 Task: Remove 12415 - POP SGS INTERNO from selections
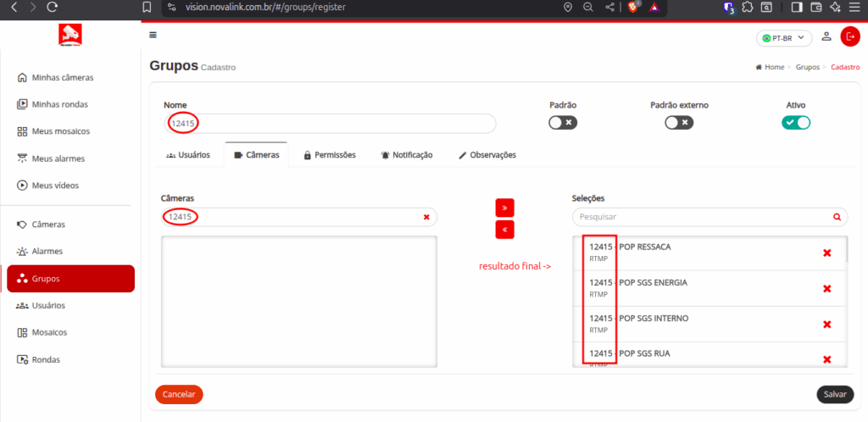tap(827, 325)
